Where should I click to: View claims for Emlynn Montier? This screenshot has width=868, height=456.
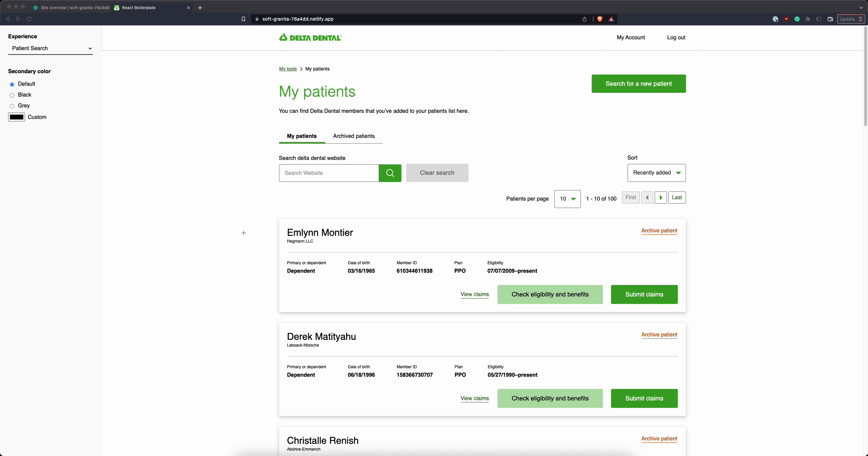pos(475,294)
